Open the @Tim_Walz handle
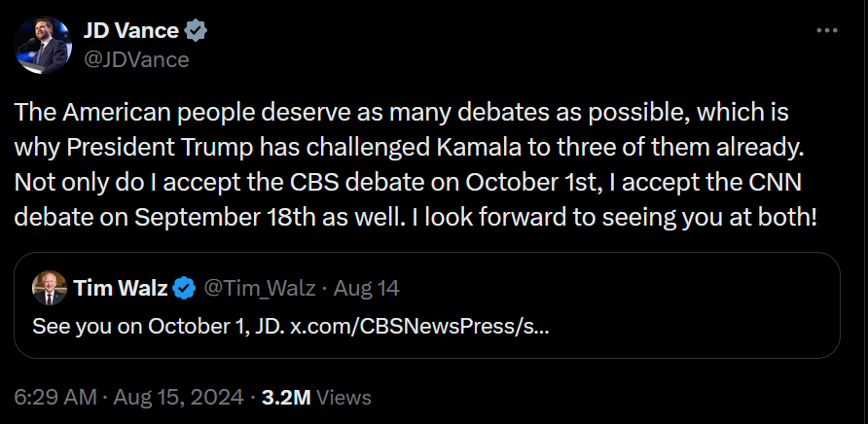Image resolution: width=868 pixels, height=424 pixels. [x=260, y=288]
